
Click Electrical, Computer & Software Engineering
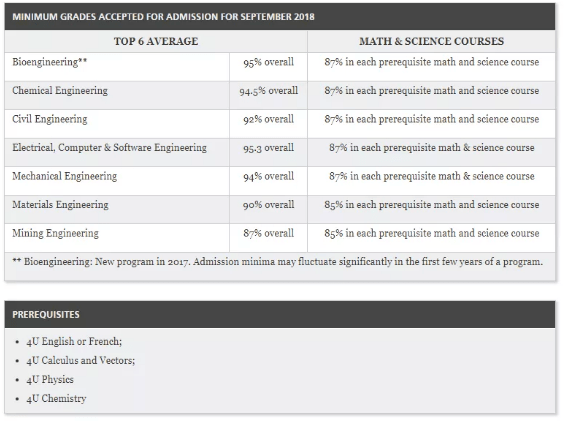pyautogui.click(x=109, y=148)
